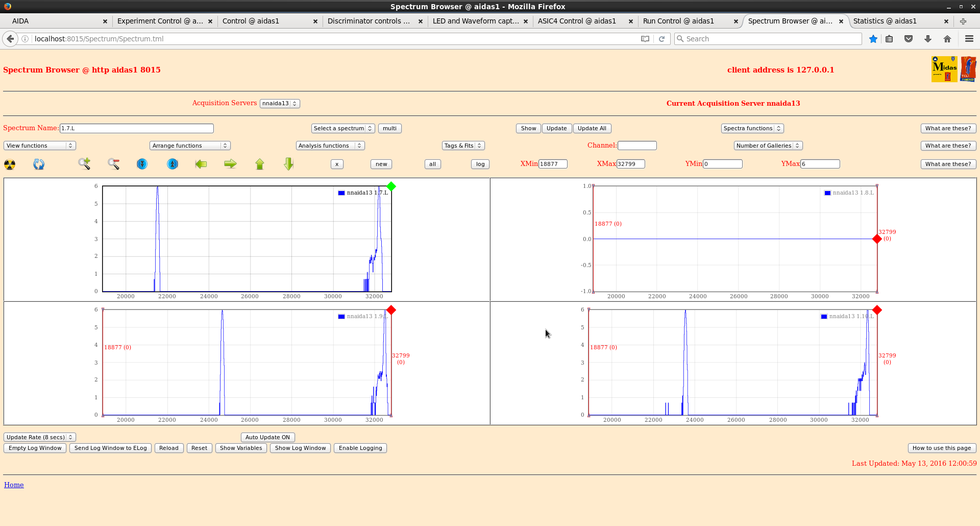Switch to the Discriminator controls tab
Viewport: 980px width, 526px height.
point(374,21)
